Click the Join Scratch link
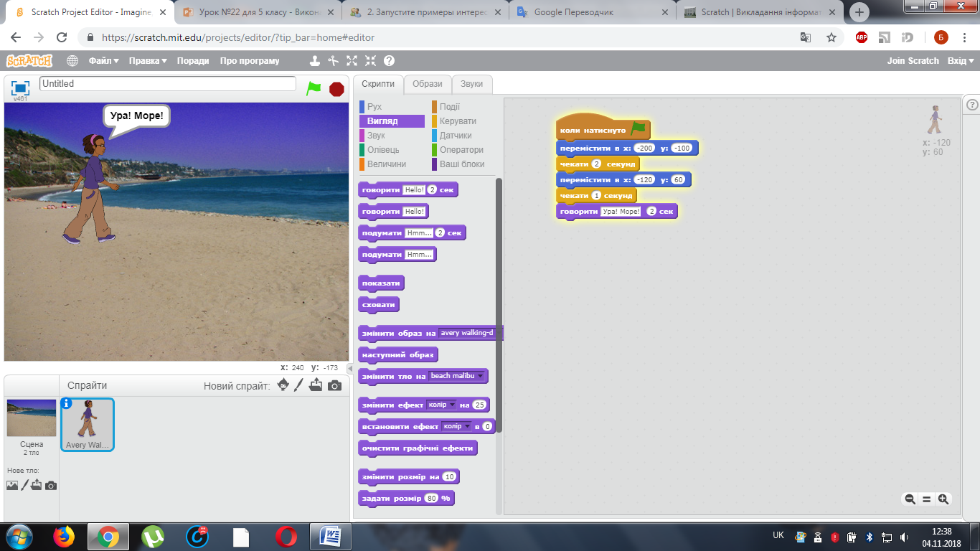The width and height of the screenshot is (980, 551). click(913, 61)
